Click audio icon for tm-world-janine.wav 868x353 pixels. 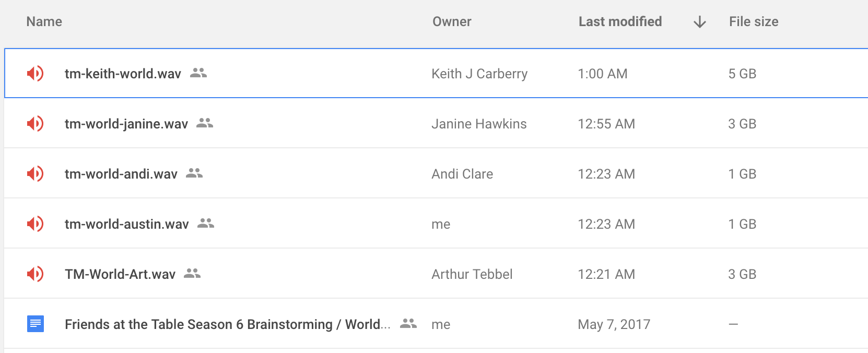(x=35, y=124)
